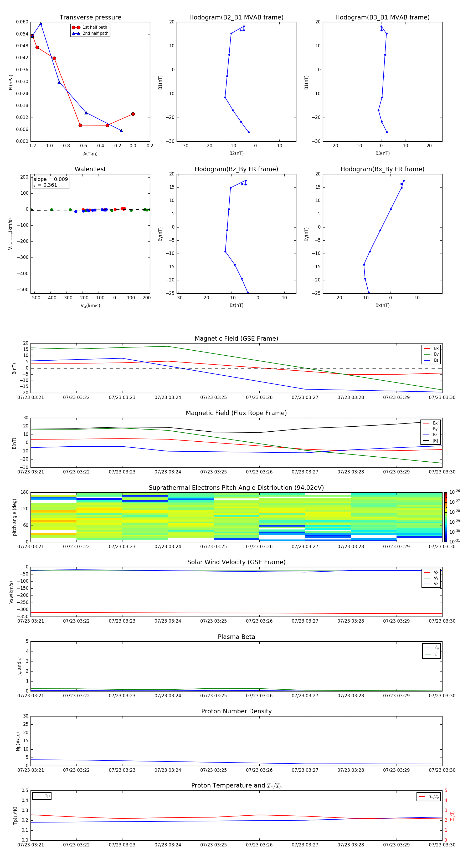This screenshot has height=868, width=473.
Task: Click the "Hodogram(B3_B1 MVAB frame)" title
Action: [x=382, y=18]
